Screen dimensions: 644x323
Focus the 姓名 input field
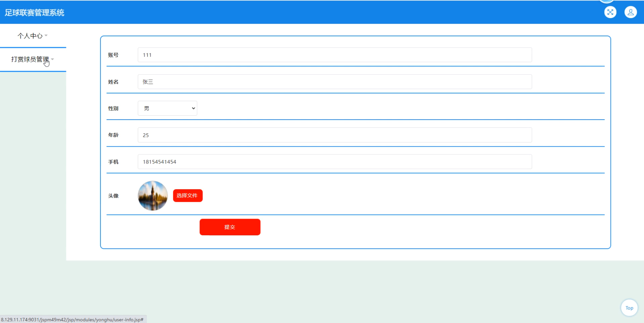pos(335,82)
